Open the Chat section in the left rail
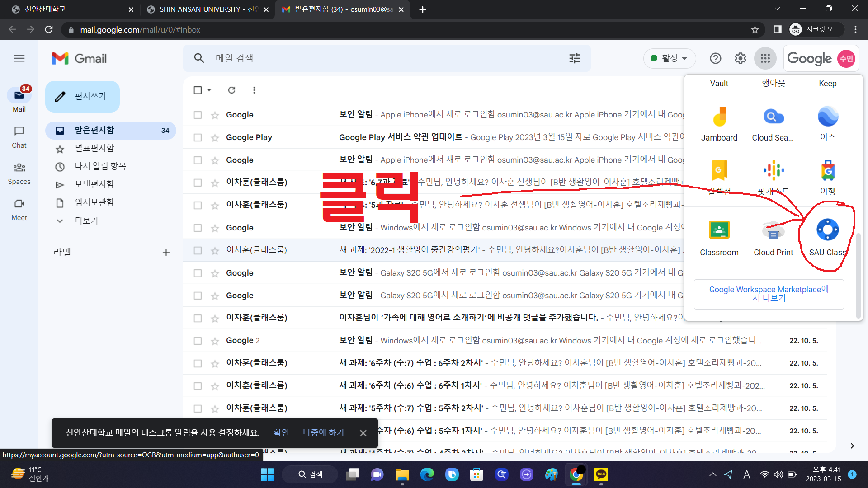 tap(19, 137)
